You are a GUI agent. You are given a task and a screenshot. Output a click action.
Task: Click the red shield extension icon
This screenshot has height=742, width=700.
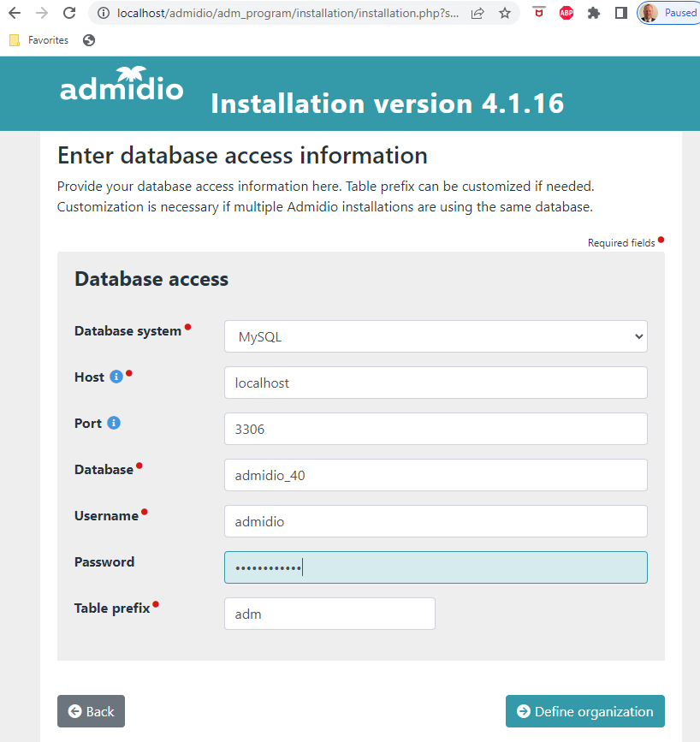tap(538, 12)
